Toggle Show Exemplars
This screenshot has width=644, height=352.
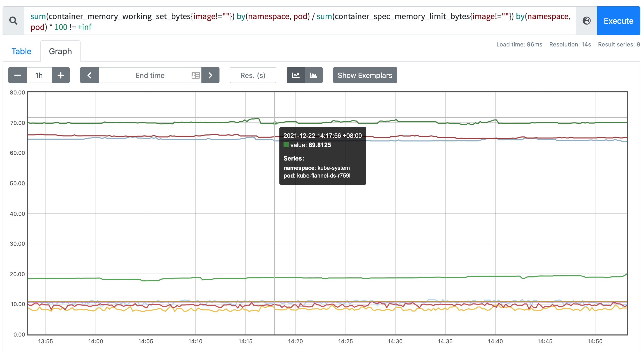click(x=365, y=75)
